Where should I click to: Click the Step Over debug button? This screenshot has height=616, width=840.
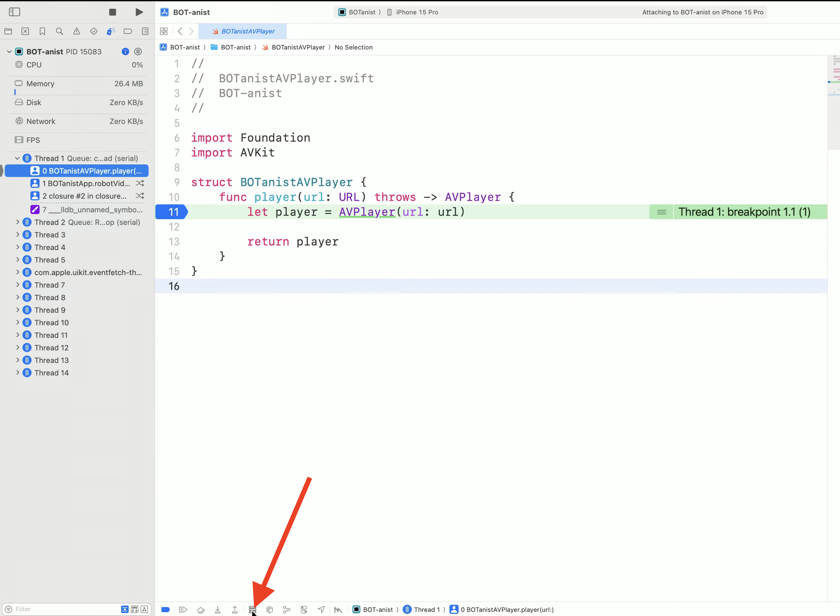pos(200,610)
